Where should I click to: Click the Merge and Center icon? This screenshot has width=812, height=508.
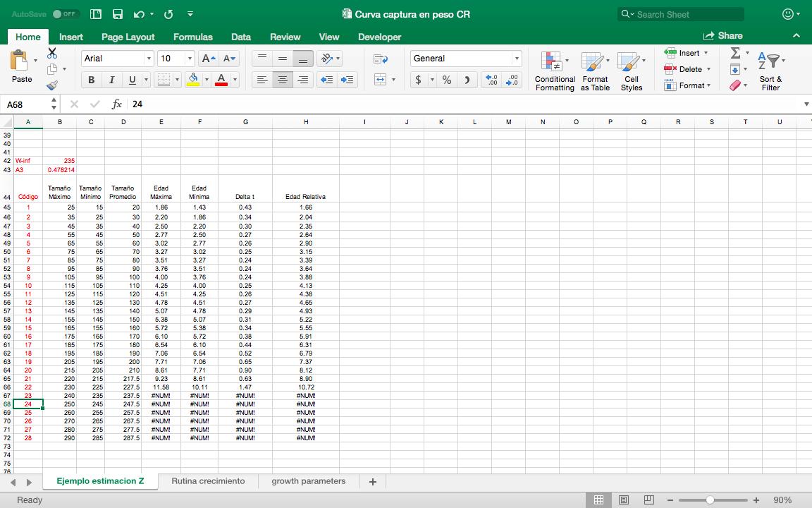pyautogui.click(x=381, y=79)
